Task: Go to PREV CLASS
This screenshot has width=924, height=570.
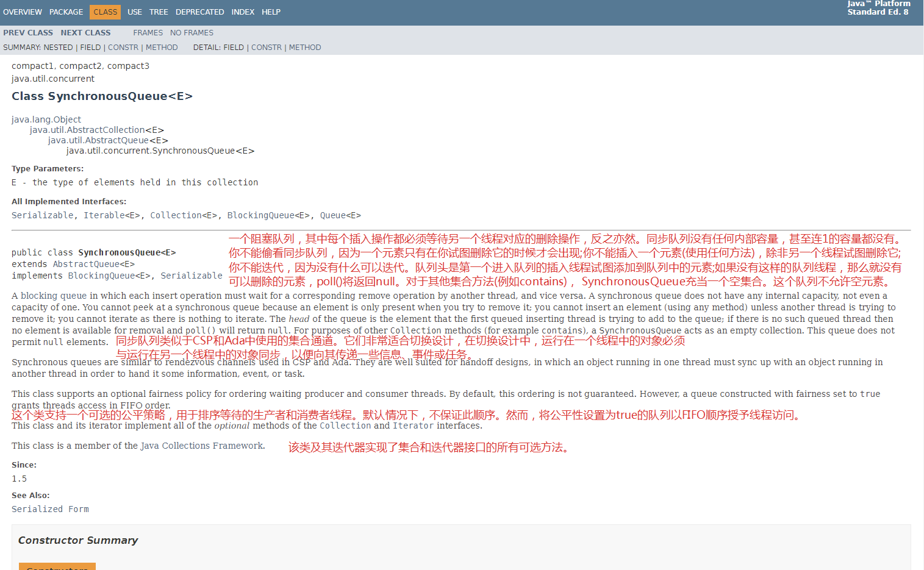Action: (28, 33)
